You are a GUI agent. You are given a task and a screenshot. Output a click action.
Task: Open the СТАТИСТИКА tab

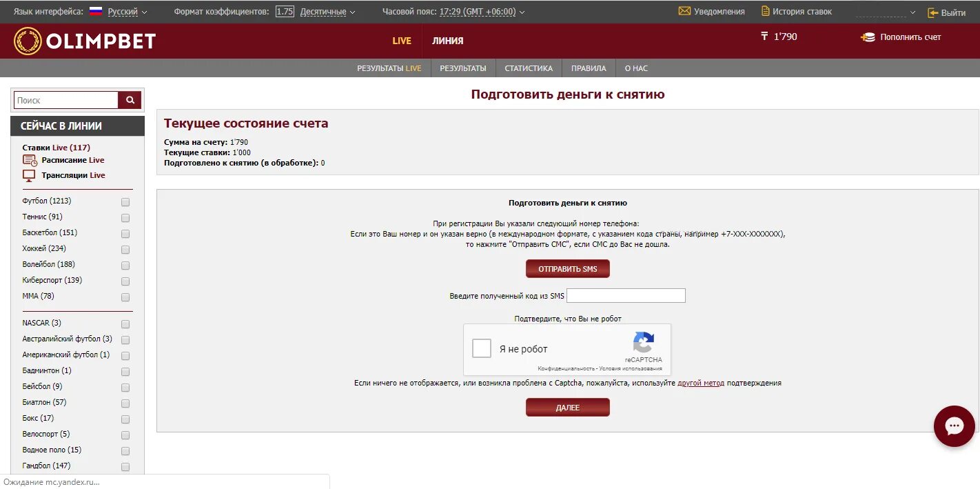[x=529, y=68]
